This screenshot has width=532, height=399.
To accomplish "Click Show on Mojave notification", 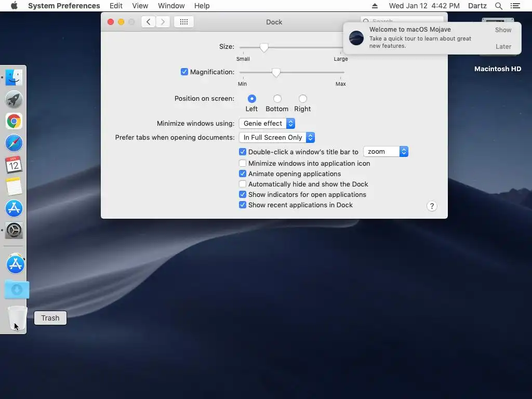I will tap(503, 30).
